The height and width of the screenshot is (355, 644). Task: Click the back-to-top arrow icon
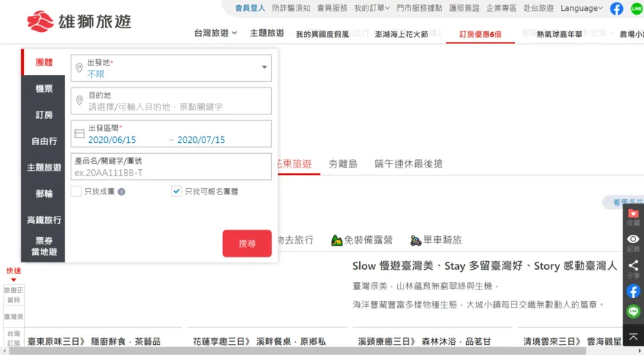tap(633, 337)
